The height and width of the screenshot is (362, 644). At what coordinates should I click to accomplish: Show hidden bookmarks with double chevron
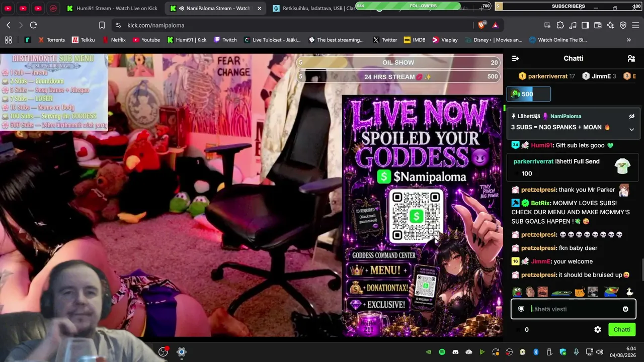628,40
